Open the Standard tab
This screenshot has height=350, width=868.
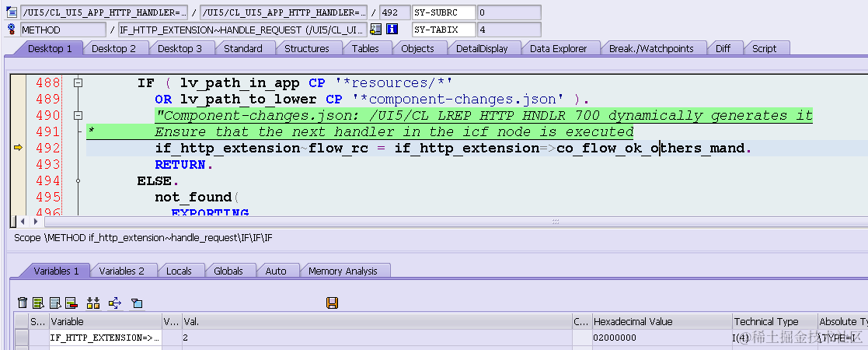243,49
